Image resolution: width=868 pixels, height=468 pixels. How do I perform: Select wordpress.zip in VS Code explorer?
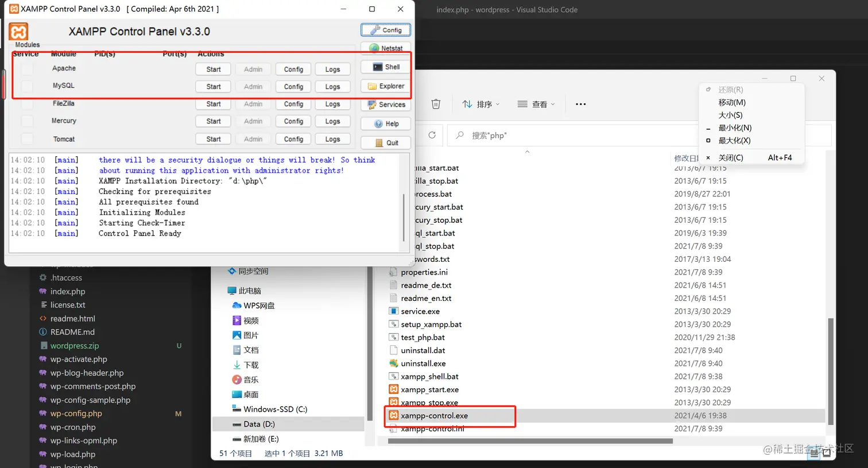[x=74, y=346]
